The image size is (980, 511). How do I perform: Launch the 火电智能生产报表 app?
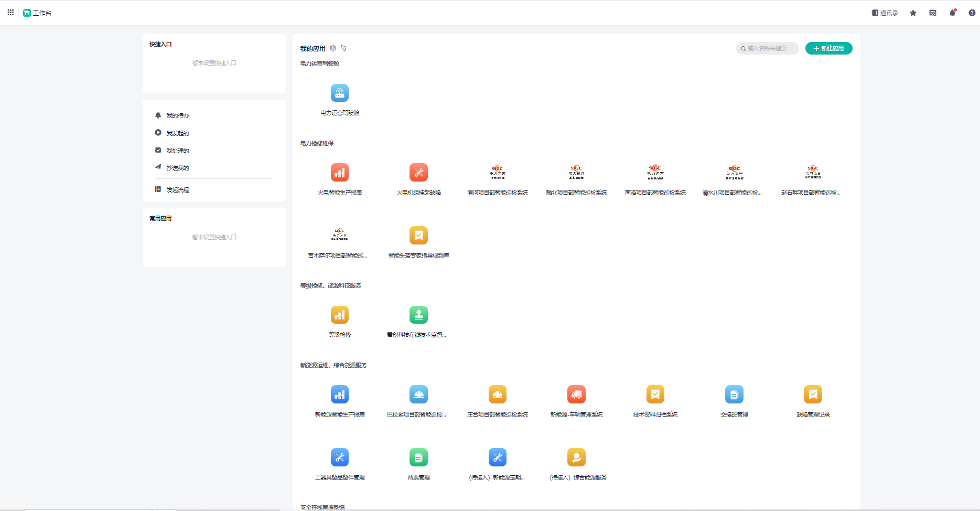(x=339, y=173)
